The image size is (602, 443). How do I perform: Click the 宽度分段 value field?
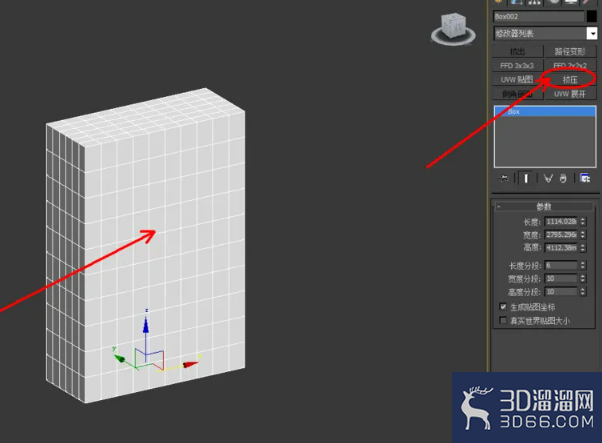click(x=561, y=279)
